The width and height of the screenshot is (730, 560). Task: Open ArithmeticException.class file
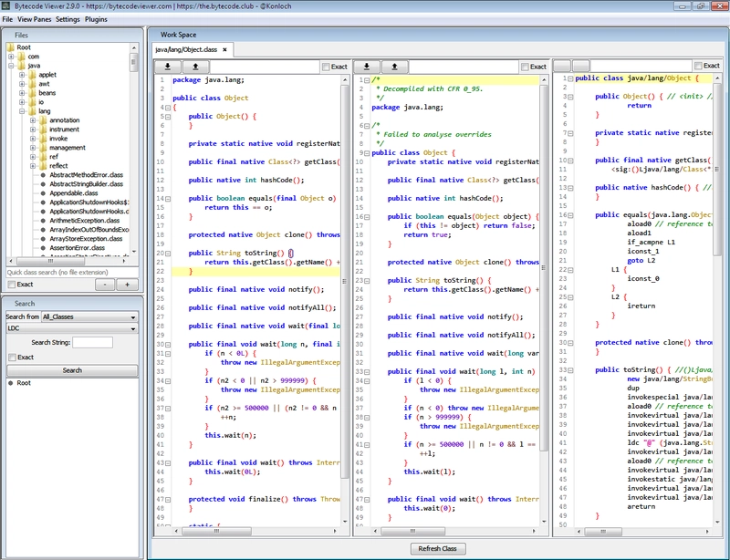click(84, 221)
